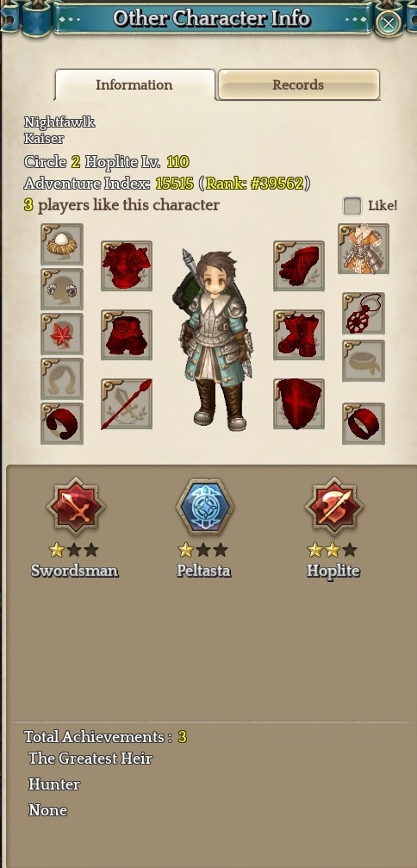Image resolution: width=417 pixels, height=868 pixels.
Task: Click The Greatest Heir achievement entry
Action: tap(90, 758)
